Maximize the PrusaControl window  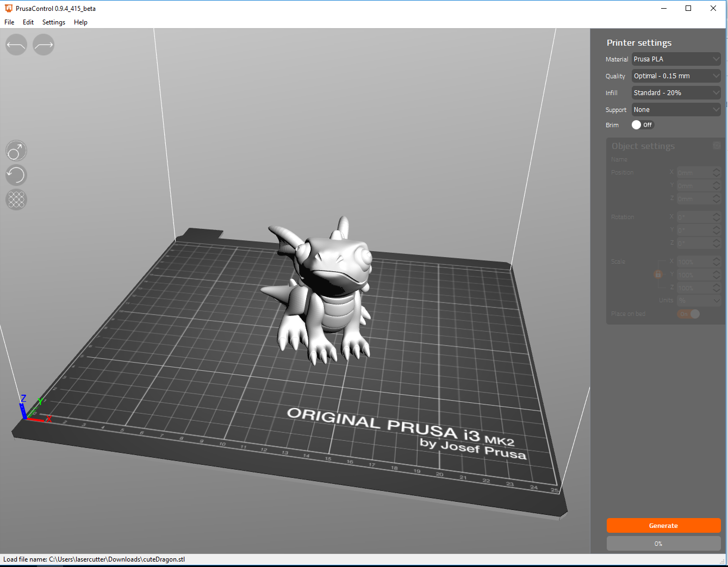pyautogui.click(x=688, y=8)
